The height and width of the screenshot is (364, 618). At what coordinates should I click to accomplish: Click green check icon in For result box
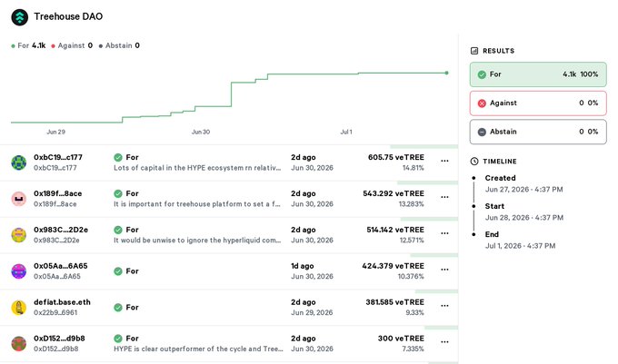click(482, 74)
